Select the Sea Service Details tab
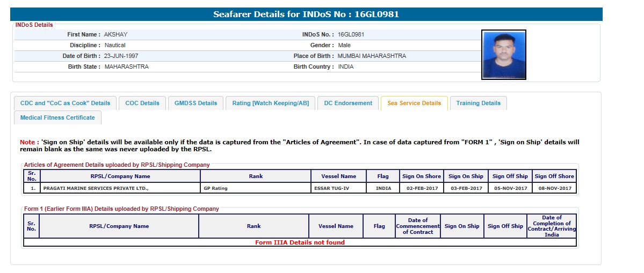 pos(414,104)
